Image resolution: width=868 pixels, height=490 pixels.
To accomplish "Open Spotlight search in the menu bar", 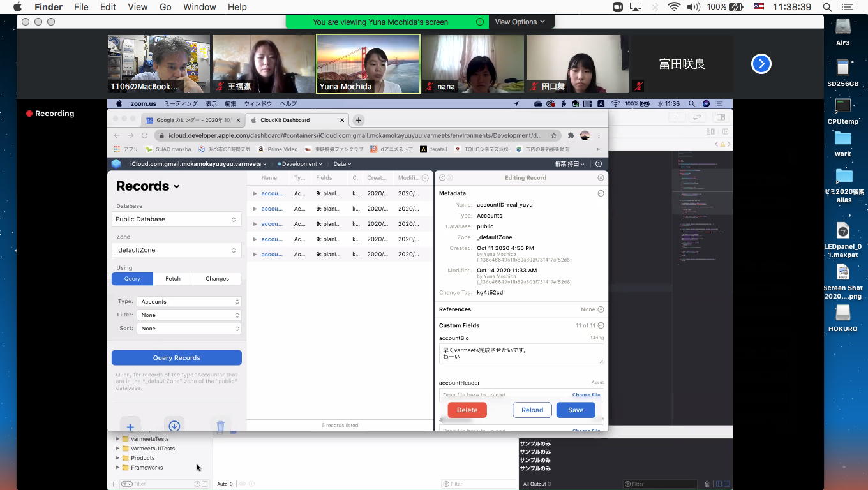I will (827, 7).
